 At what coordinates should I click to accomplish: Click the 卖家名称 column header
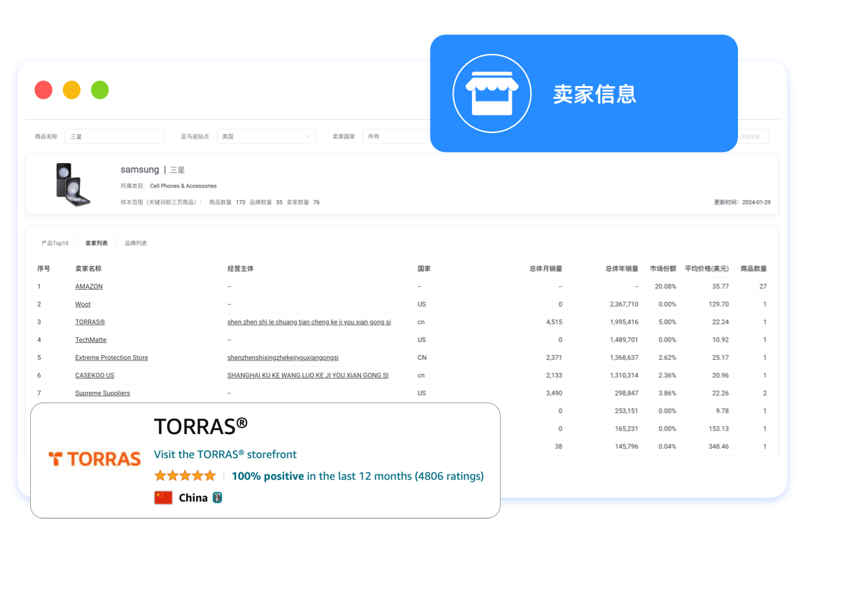88,269
